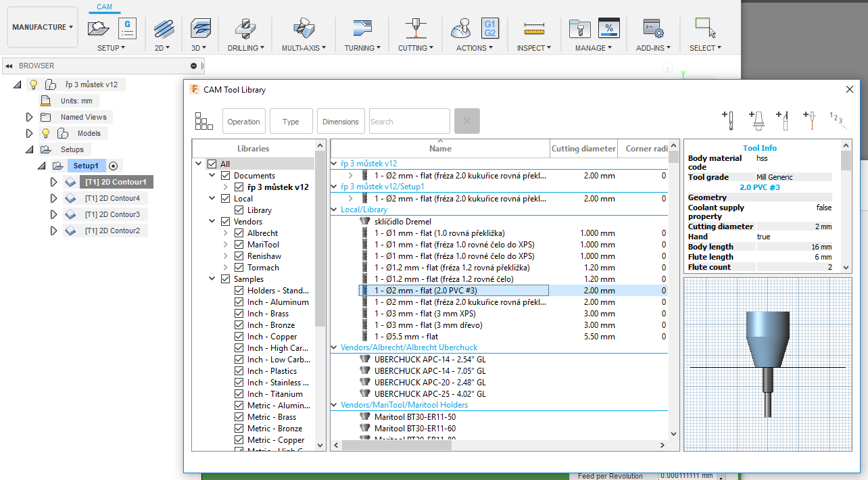Toggle the Local libraries checkbox

226,199
